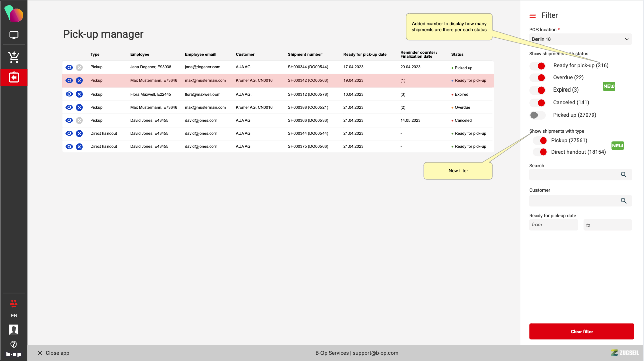The height and width of the screenshot is (361, 644).
Task: Open the POS location dropdown Berlin 18
Action: tap(580, 39)
